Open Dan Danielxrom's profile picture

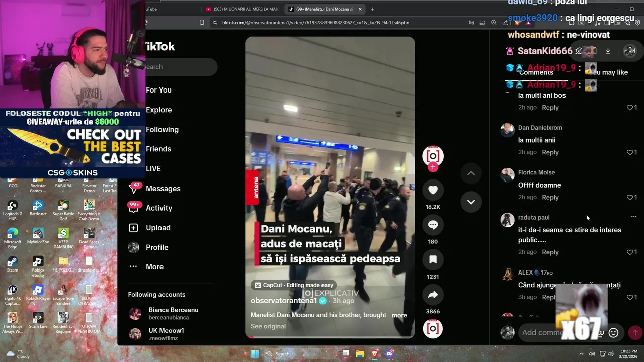pyautogui.click(x=507, y=130)
